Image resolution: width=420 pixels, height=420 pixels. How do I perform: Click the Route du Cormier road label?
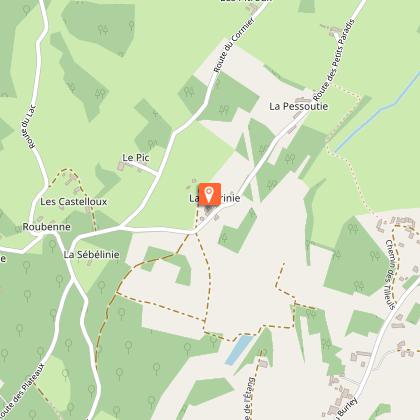(234, 45)
